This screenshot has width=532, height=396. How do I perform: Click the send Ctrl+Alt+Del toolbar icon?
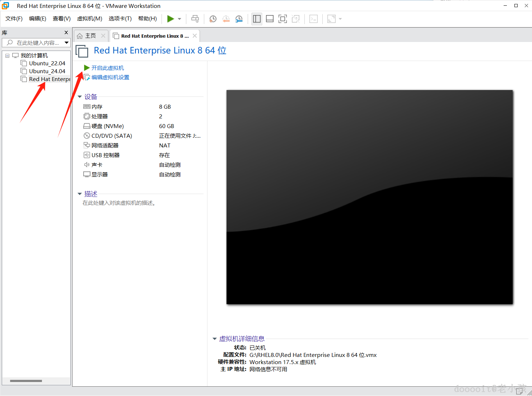click(195, 19)
